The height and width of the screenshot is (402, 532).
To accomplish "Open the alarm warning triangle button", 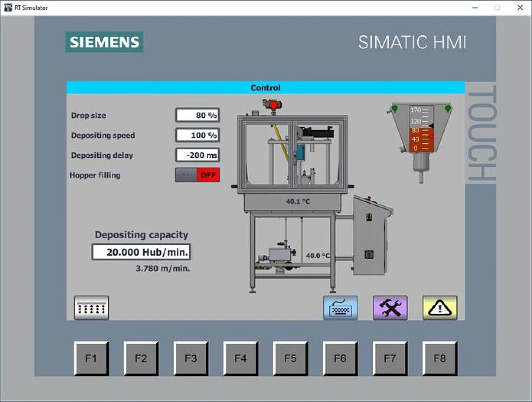I will click(x=440, y=307).
